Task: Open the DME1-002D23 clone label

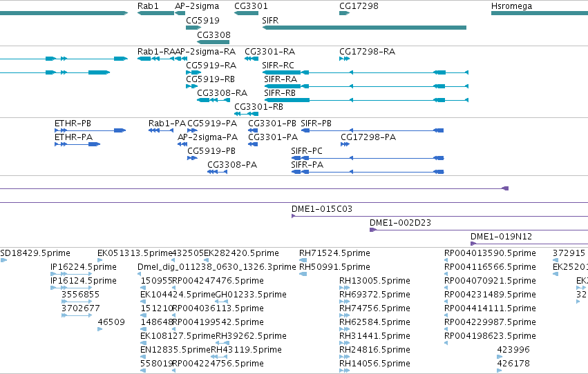Action: 400,223
